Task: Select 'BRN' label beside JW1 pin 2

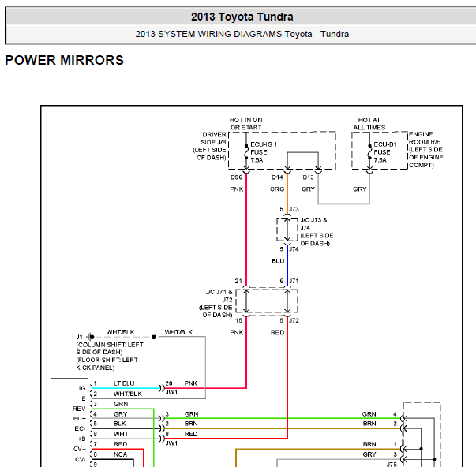Action: point(191,424)
